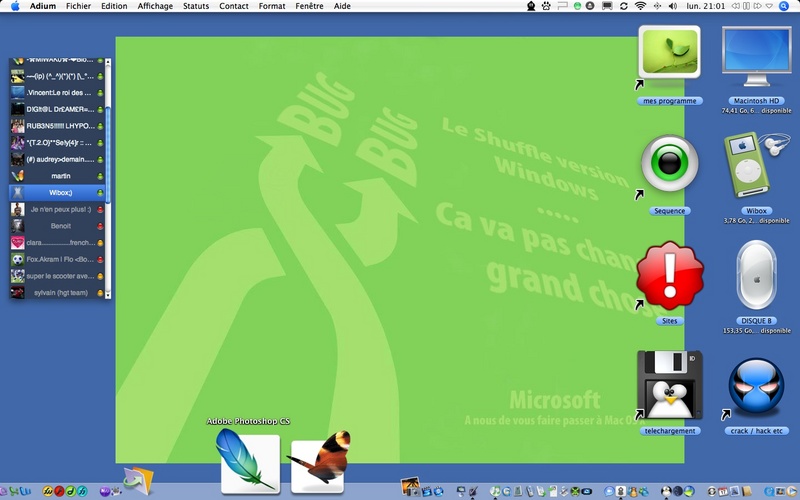Image resolution: width=800 pixels, height=500 pixels.
Task: Select contact RUB3N5!!!!!! LHYPO...
Action: pyautogui.click(x=57, y=126)
